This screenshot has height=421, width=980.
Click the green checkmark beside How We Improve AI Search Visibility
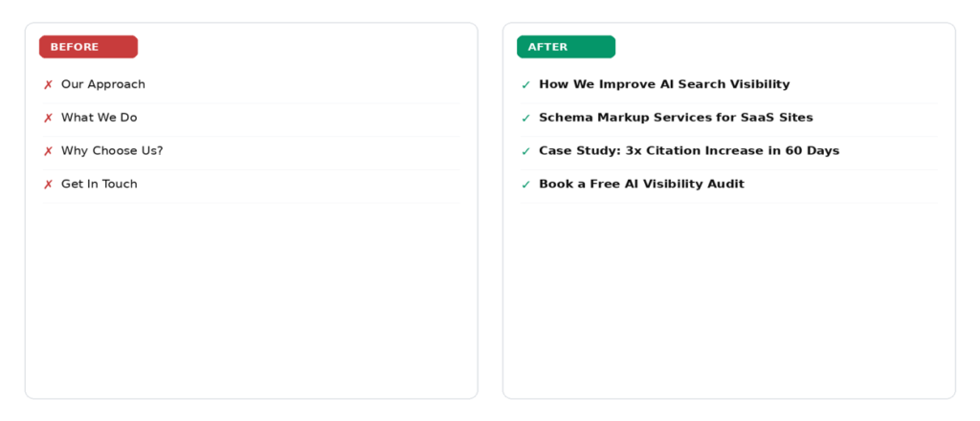coord(525,85)
